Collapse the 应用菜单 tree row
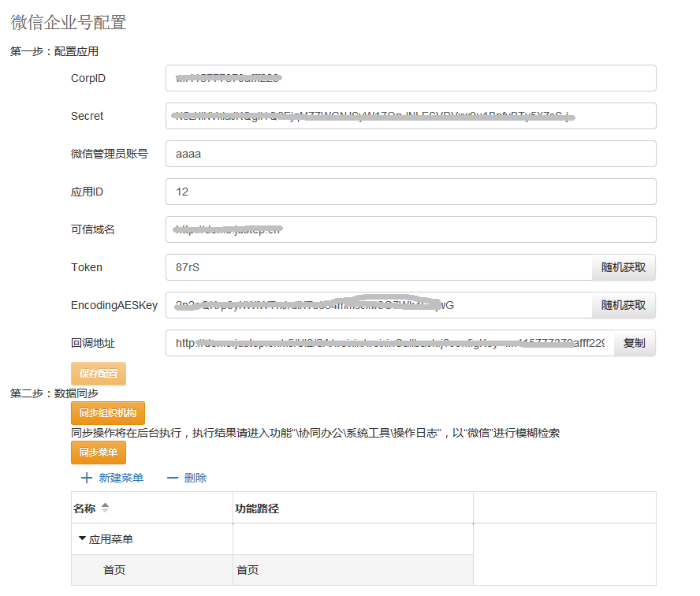 [x=82, y=538]
